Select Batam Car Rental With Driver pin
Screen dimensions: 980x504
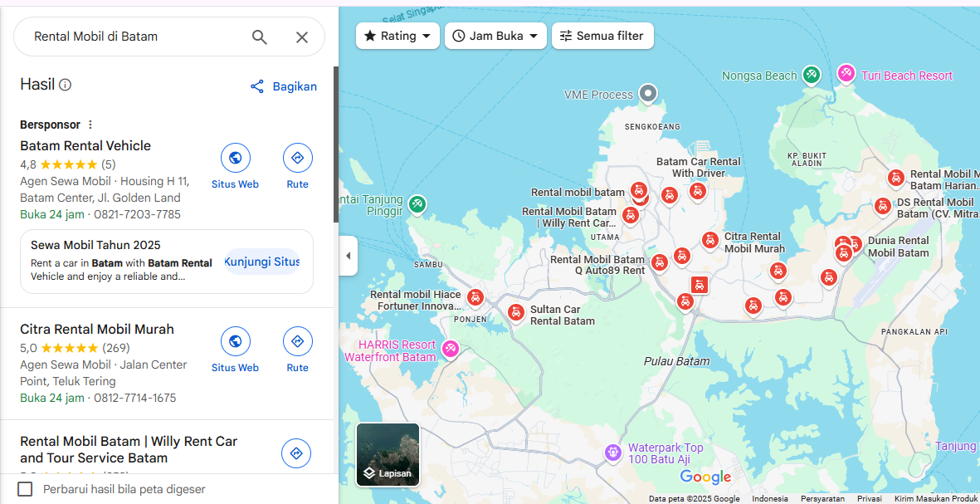(x=698, y=191)
